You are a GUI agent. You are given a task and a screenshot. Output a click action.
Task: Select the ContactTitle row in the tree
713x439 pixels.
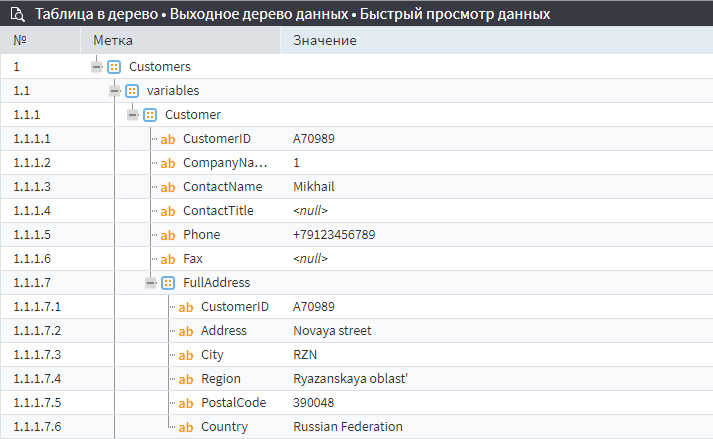[218, 211]
